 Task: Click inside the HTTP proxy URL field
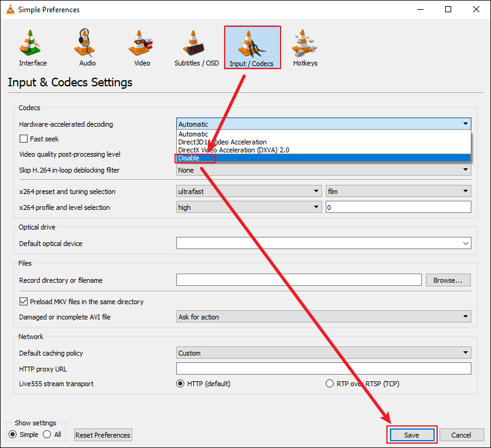coord(323,368)
